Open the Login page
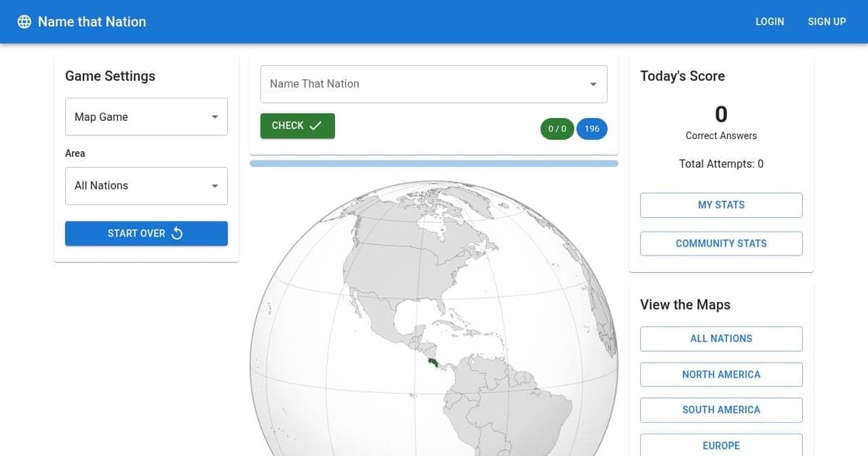 point(770,22)
